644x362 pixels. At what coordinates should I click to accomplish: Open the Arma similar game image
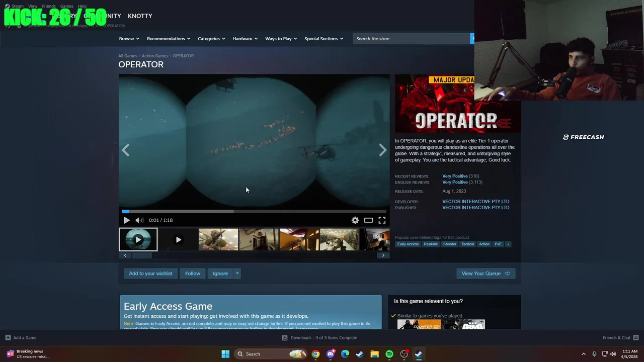pos(464,324)
